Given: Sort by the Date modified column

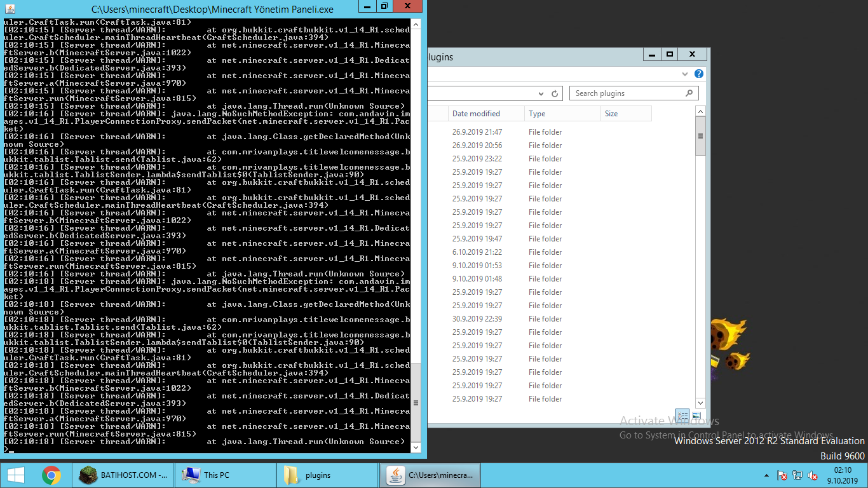Looking at the screenshot, I should pyautogui.click(x=486, y=114).
